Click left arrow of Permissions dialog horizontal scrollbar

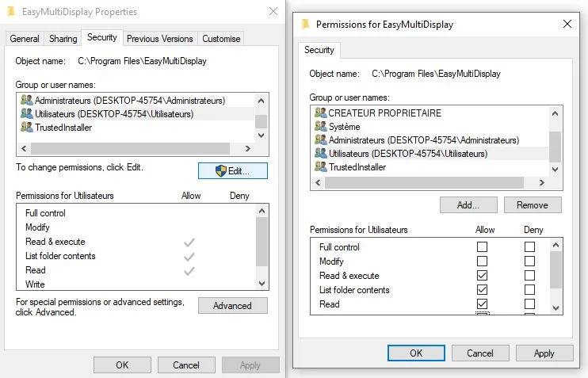318,182
